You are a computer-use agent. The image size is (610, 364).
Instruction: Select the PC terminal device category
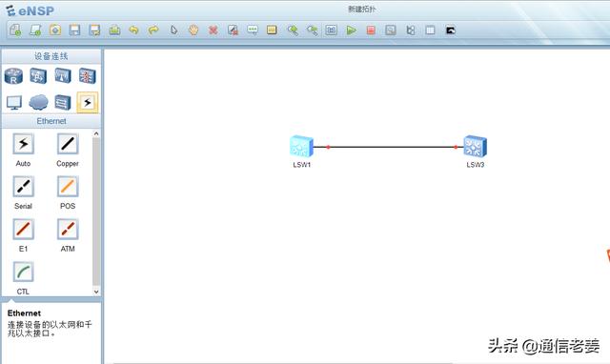coord(14,103)
